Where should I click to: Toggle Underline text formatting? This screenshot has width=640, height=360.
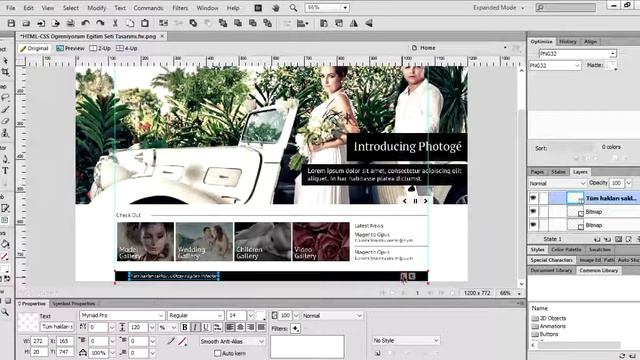pyautogui.click(x=206, y=327)
